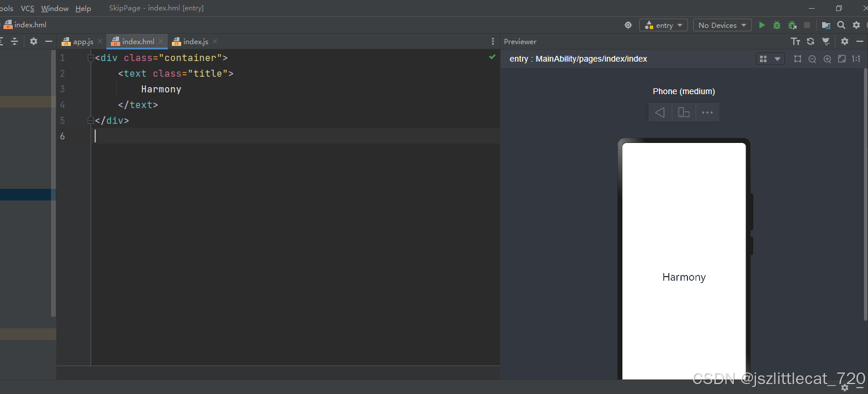Open editor tabs three-dot menu
The image size is (868, 394).
tap(493, 41)
